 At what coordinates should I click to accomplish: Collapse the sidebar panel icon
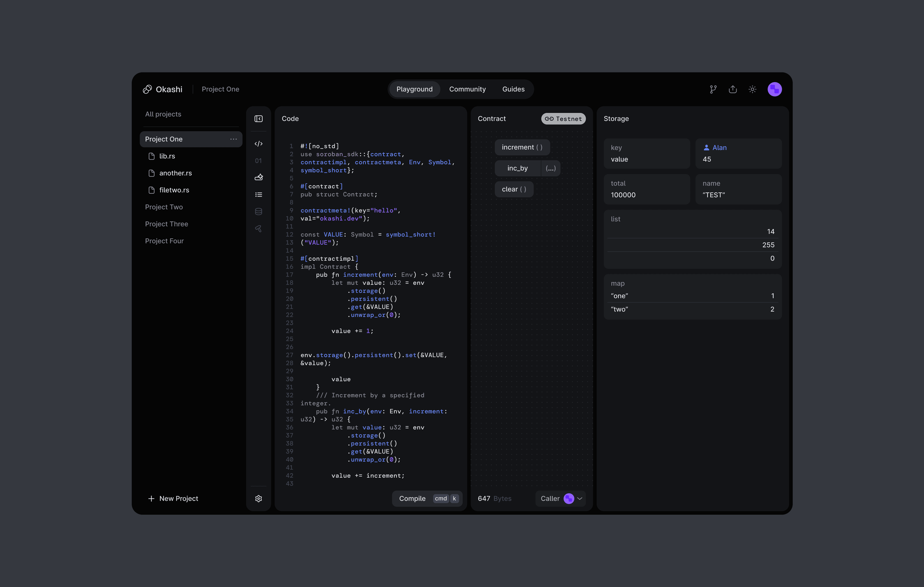258,119
